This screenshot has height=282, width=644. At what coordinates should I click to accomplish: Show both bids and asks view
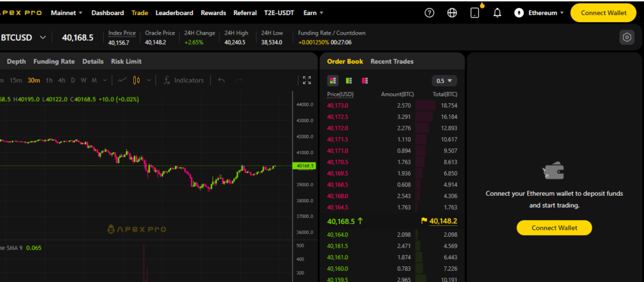[x=333, y=81]
